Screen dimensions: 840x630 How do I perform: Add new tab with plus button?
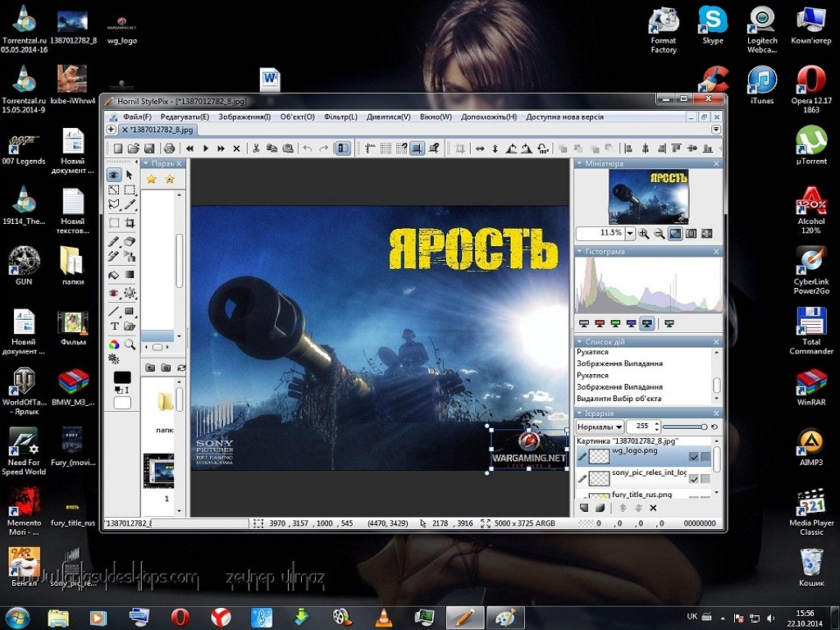(x=111, y=130)
